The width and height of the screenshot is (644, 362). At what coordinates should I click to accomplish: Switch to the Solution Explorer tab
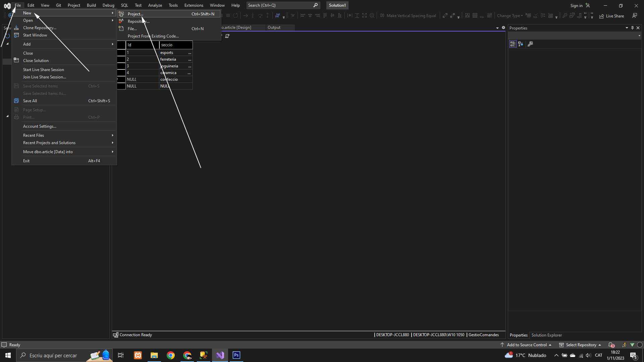[546, 335]
